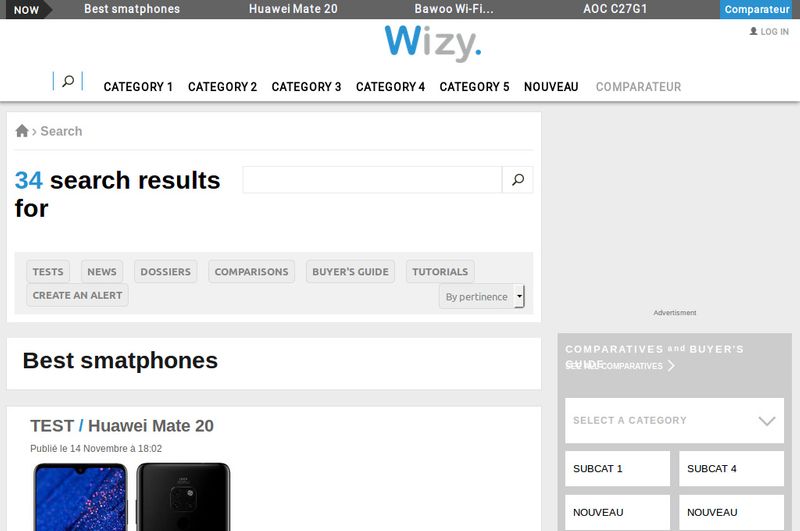Open the By pertinence sort dropdown

(x=481, y=296)
